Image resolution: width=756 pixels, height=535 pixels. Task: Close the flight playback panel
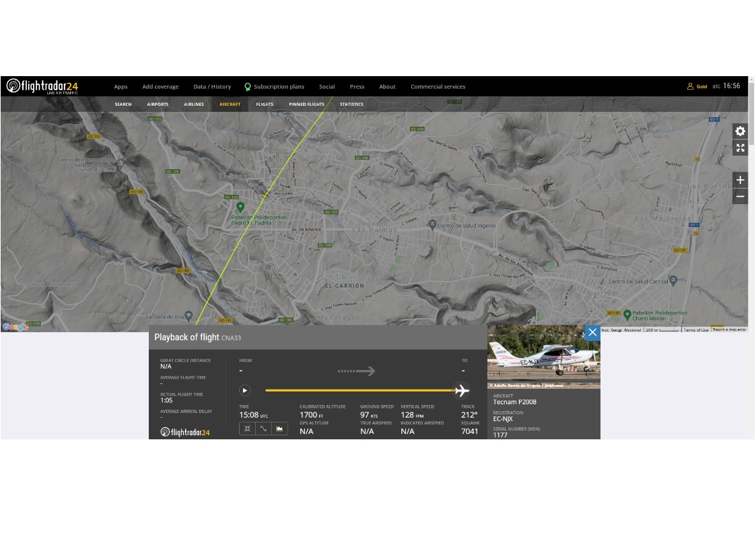[x=592, y=332]
